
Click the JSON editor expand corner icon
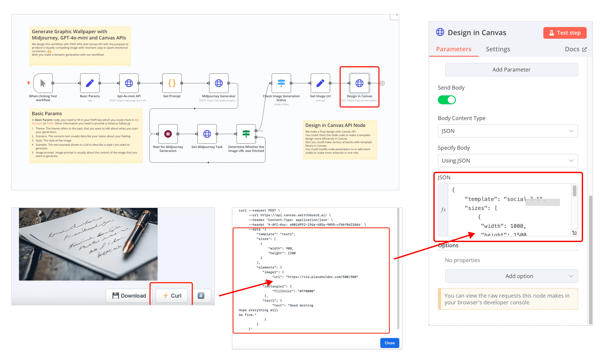574,233
